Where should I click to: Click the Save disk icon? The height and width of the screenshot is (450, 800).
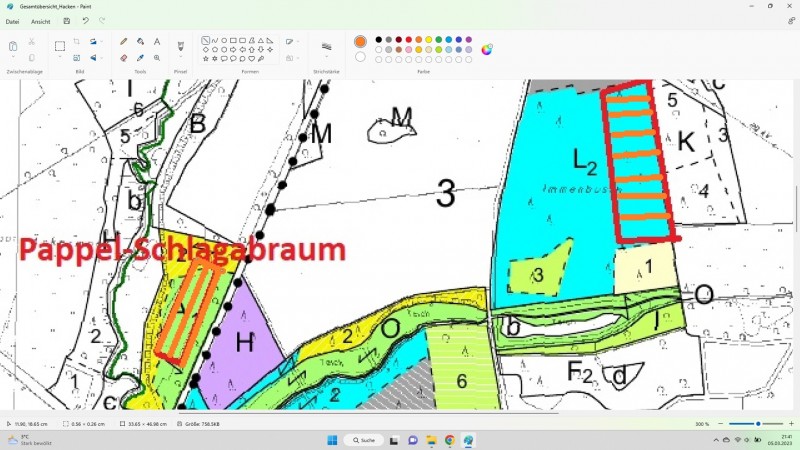[x=67, y=21]
